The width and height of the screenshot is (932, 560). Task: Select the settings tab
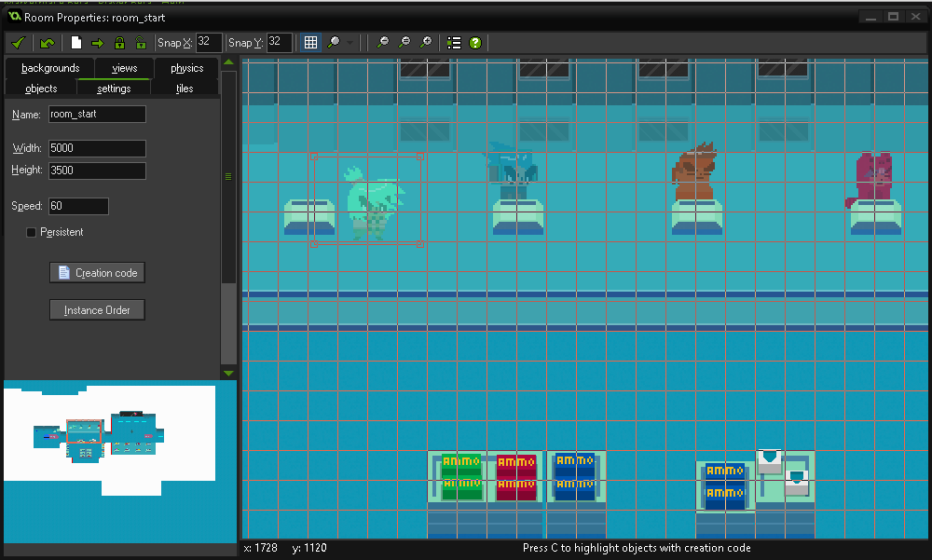(114, 89)
